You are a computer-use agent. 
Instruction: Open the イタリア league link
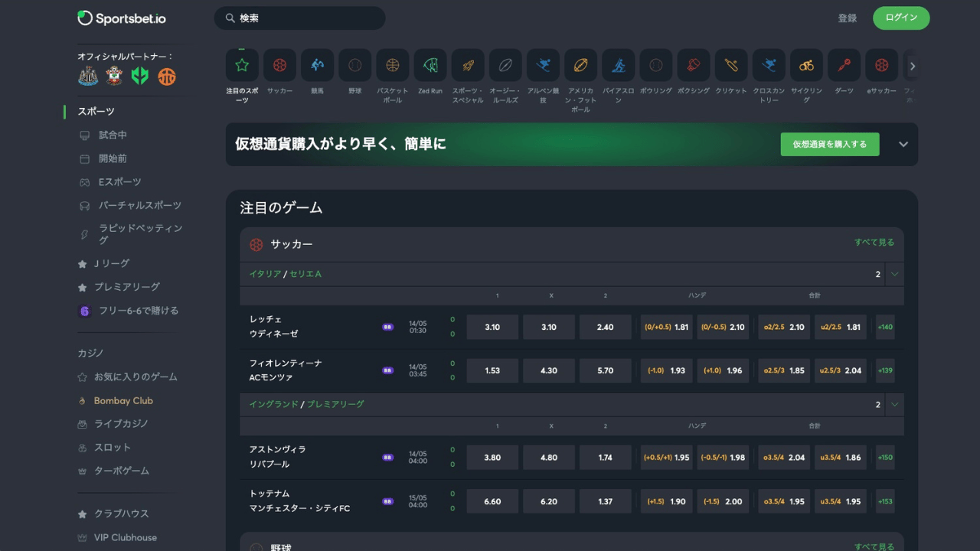click(265, 274)
